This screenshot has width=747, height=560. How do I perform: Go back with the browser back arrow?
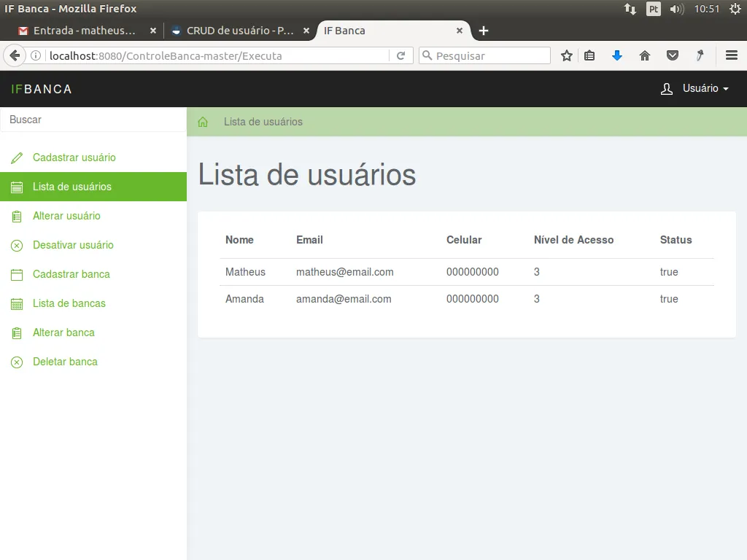click(x=15, y=55)
